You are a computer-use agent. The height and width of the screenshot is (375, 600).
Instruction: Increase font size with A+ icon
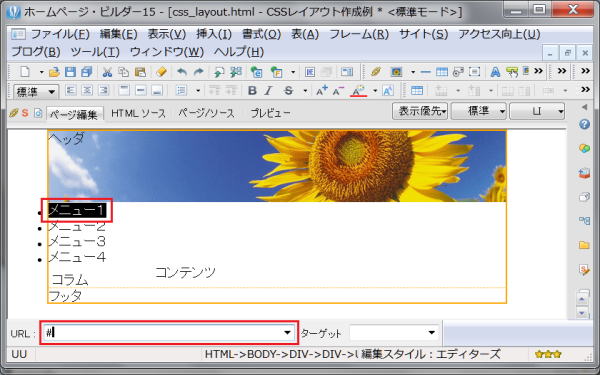pyautogui.click(x=321, y=91)
